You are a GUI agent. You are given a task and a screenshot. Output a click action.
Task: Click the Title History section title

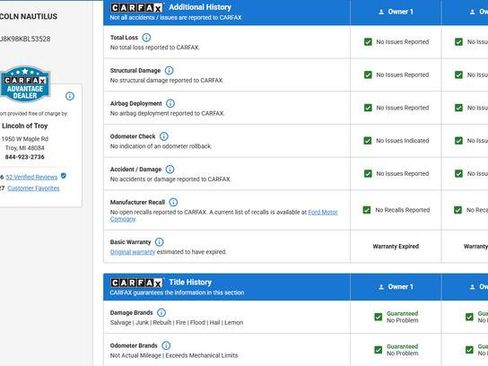(190, 282)
